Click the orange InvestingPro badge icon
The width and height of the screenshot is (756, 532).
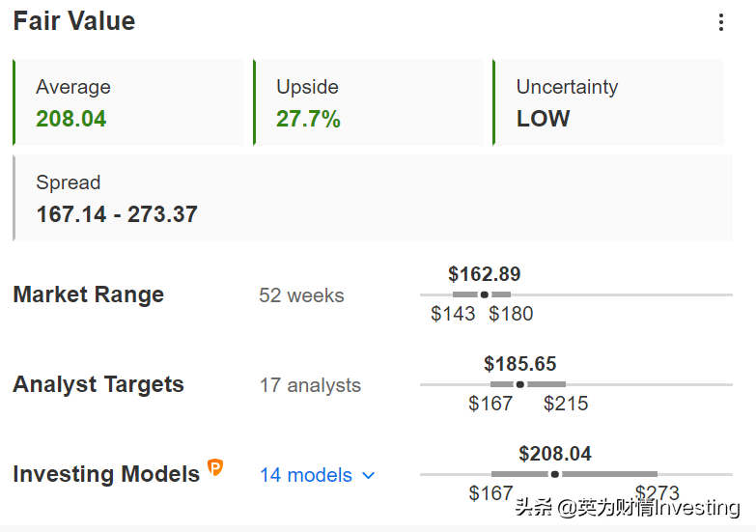(x=215, y=467)
